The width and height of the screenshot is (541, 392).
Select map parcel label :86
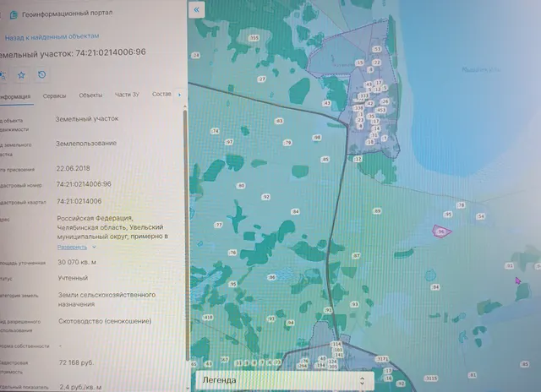click(x=271, y=277)
